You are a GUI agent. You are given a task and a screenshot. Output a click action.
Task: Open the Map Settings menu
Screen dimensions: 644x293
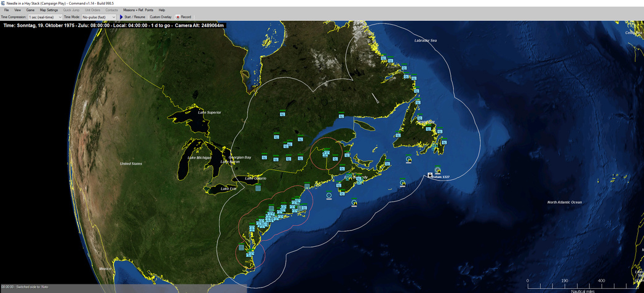tap(49, 10)
